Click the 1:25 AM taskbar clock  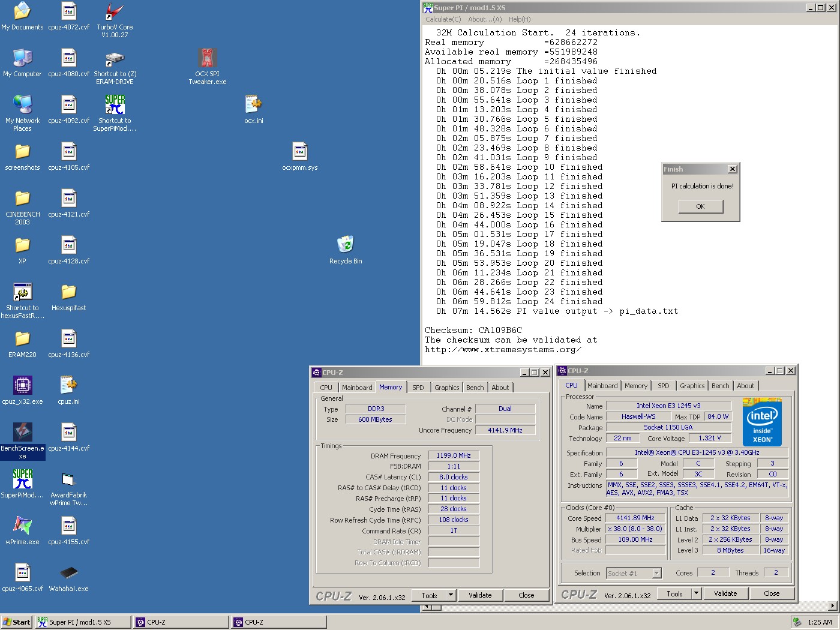pos(820,622)
